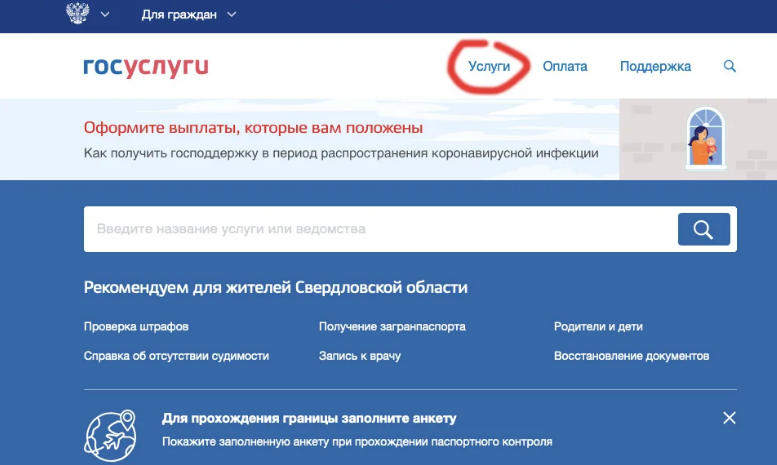
Task: Click the header magnifier search icon
Action: pos(729,66)
